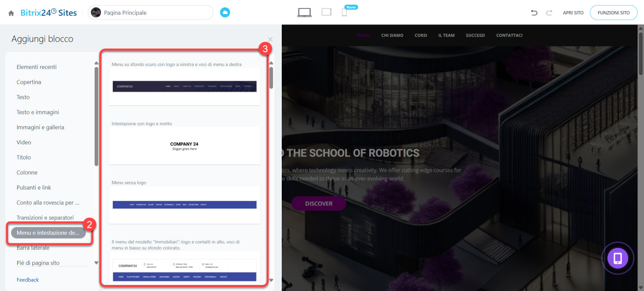Viewport: 644px width, 291px height.
Task: Select Conto alla rovescia category
Action: coord(48,203)
